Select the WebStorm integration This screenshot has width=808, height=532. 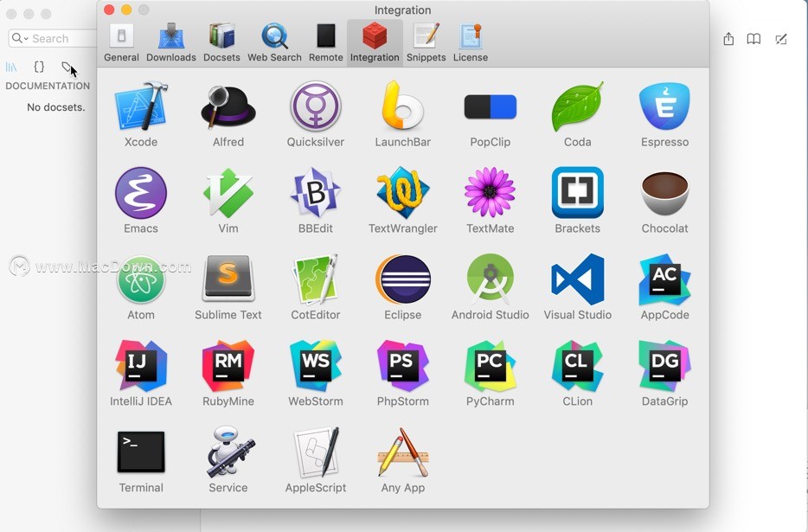coord(316,366)
